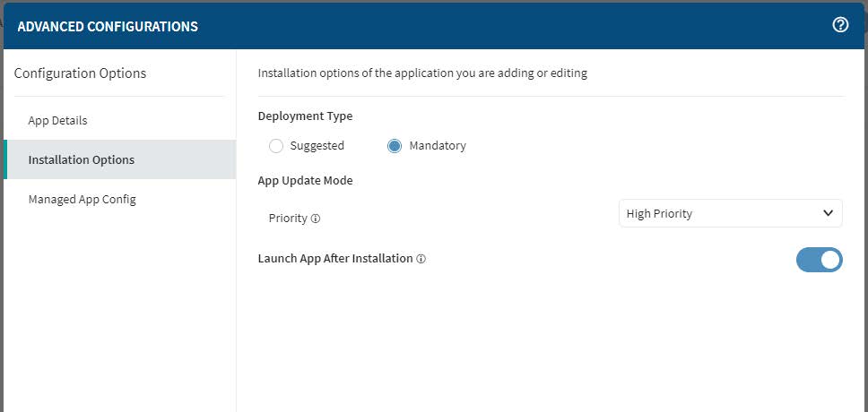Click the info icon beside Priority
868x412 pixels.
[316, 219]
